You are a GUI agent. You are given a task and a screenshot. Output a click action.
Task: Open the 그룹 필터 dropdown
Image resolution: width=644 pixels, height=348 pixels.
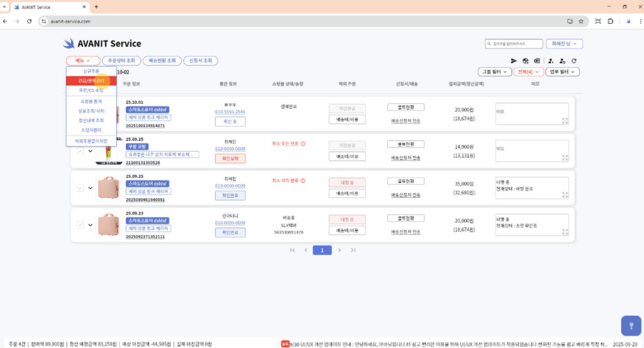495,72
